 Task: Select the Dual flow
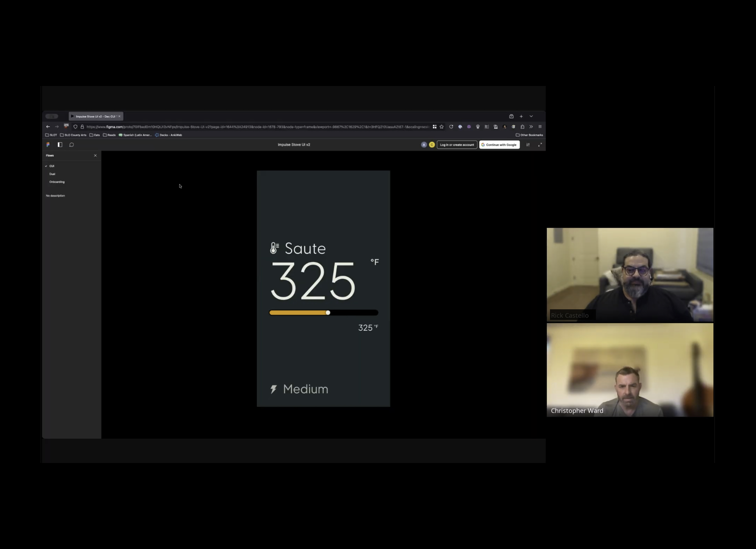click(52, 174)
